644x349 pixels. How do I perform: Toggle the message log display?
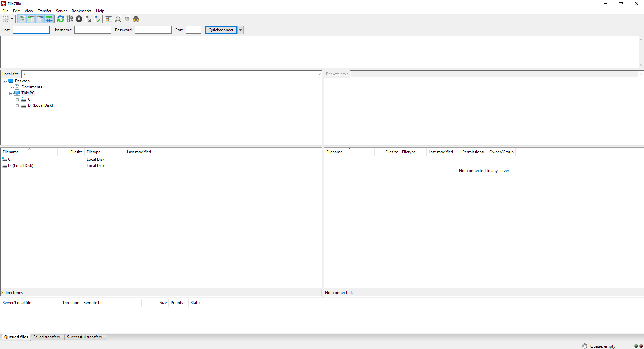click(22, 19)
